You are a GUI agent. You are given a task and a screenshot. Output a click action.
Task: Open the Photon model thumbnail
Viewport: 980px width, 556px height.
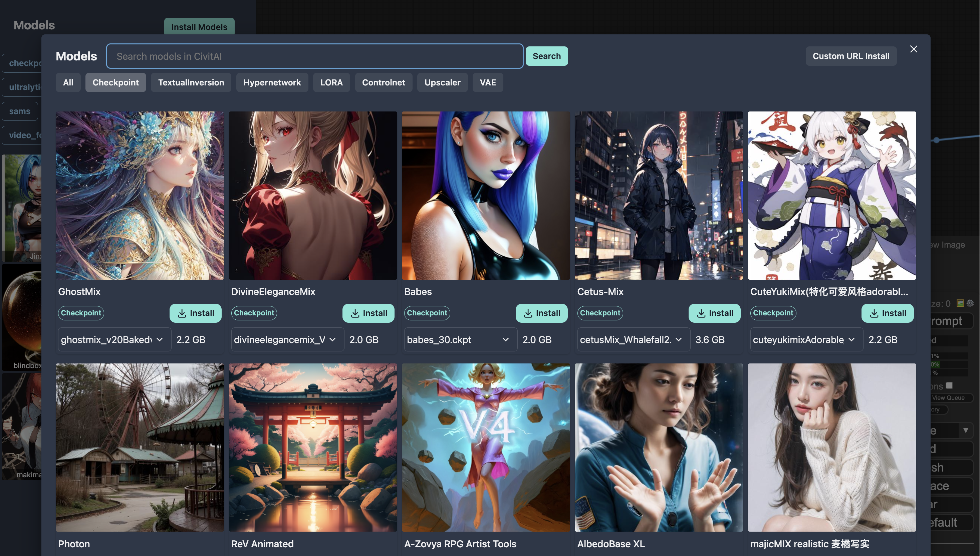[140, 447]
